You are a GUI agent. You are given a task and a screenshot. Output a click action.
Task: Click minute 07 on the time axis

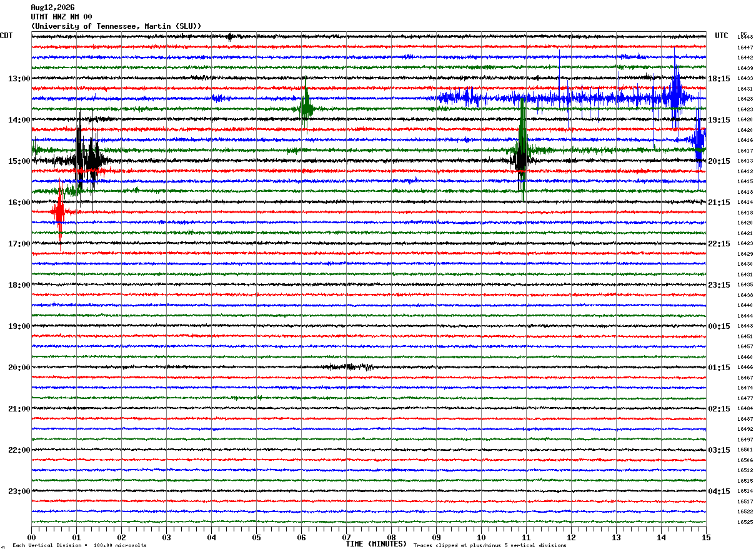point(346,537)
